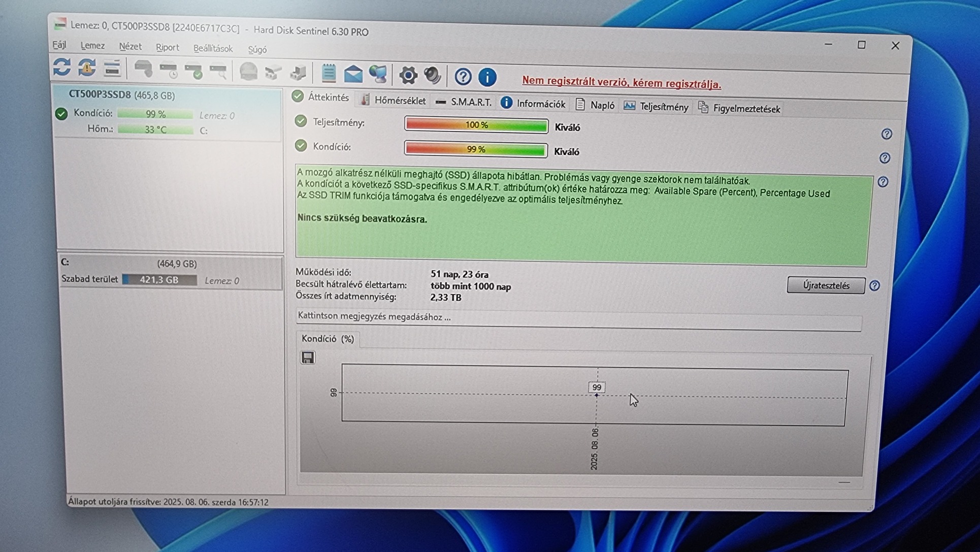Click the toolbar question mark help icon
The width and height of the screenshot is (980, 552).
click(463, 77)
